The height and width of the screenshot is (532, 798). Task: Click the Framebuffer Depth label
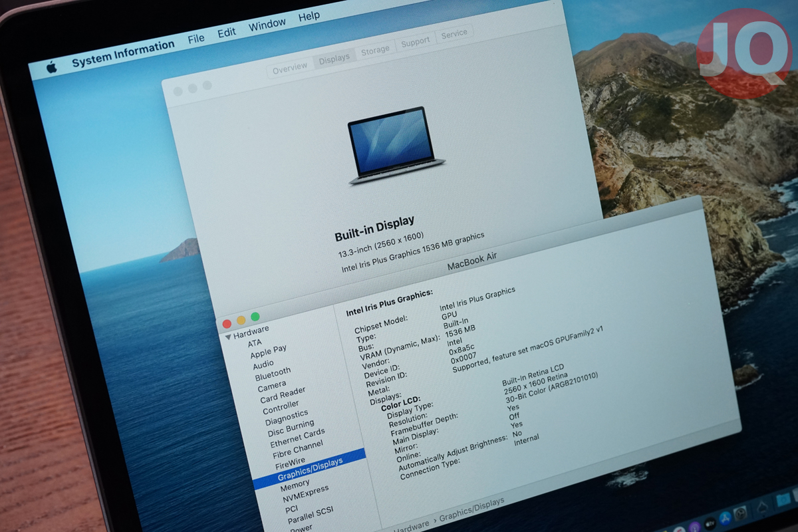(x=425, y=424)
